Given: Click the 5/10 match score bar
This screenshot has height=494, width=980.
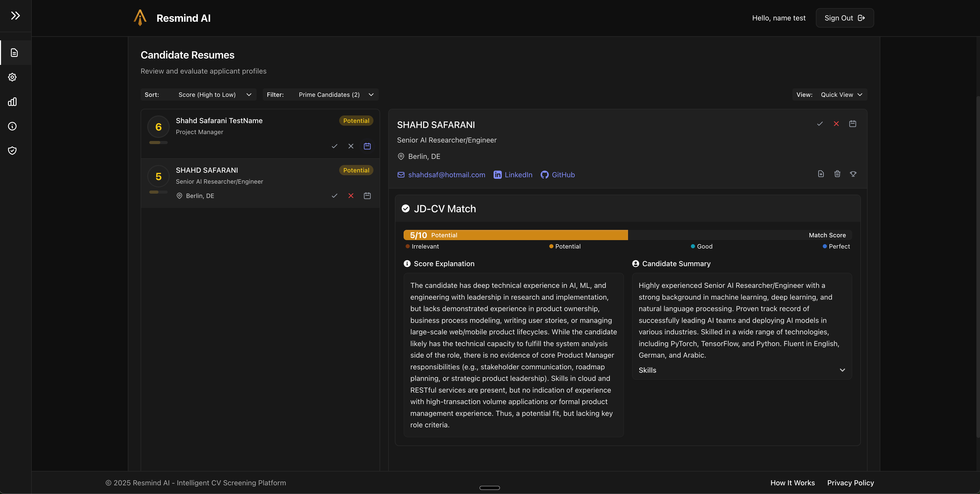Looking at the screenshot, I should click(x=516, y=235).
